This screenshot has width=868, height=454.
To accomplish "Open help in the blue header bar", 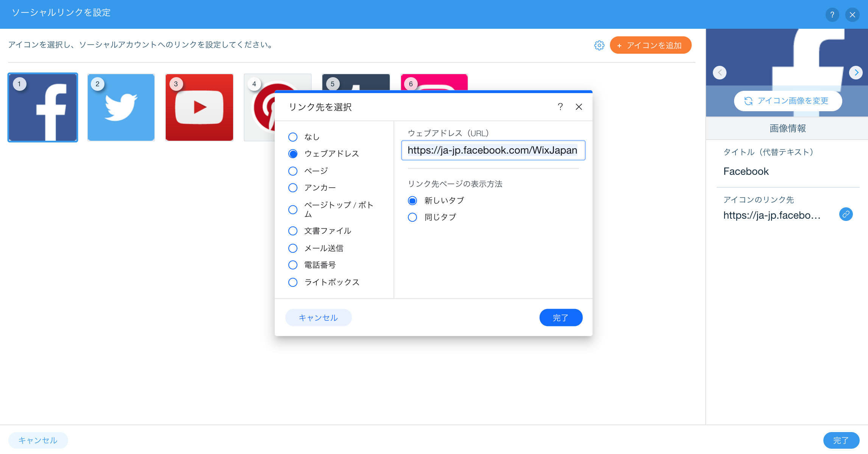I will point(832,15).
